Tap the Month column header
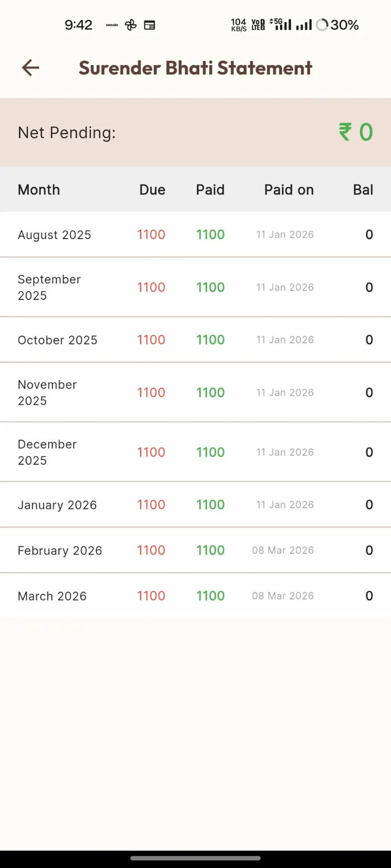 click(x=39, y=190)
